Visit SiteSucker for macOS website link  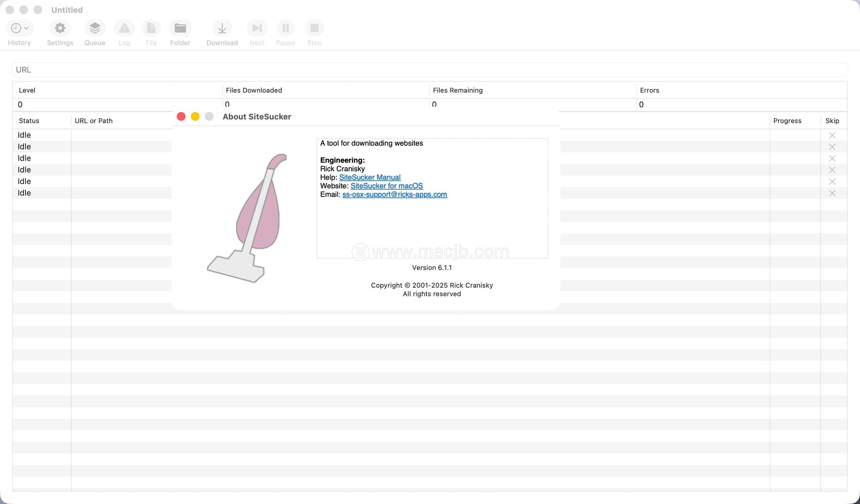coord(387,186)
